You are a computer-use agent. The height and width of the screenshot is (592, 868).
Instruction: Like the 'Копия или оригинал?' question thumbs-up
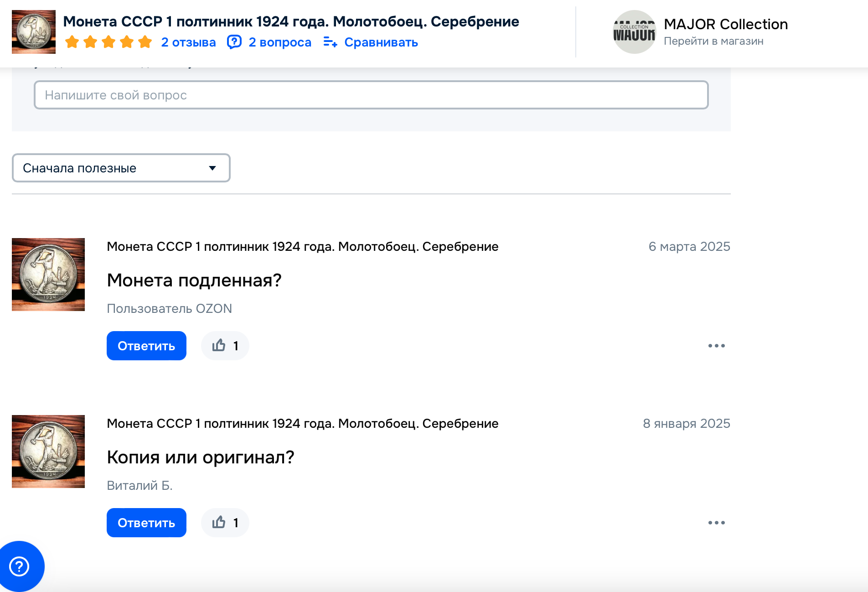click(x=225, y=523)
